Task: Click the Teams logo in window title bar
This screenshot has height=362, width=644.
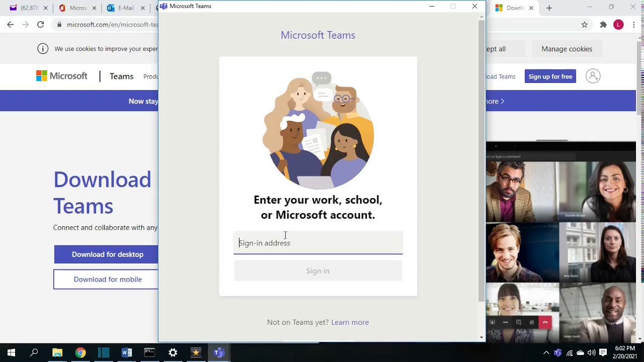Action: tap(164, 6)
